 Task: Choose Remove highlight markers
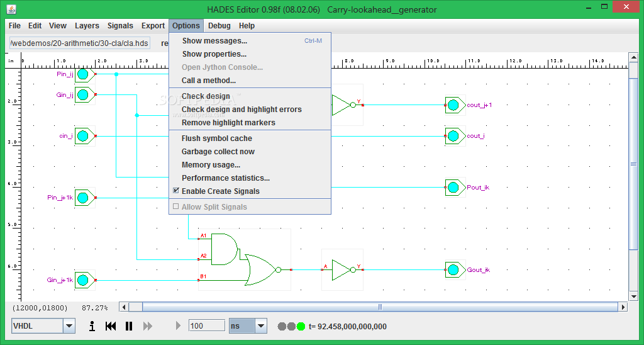coord(250,123)
